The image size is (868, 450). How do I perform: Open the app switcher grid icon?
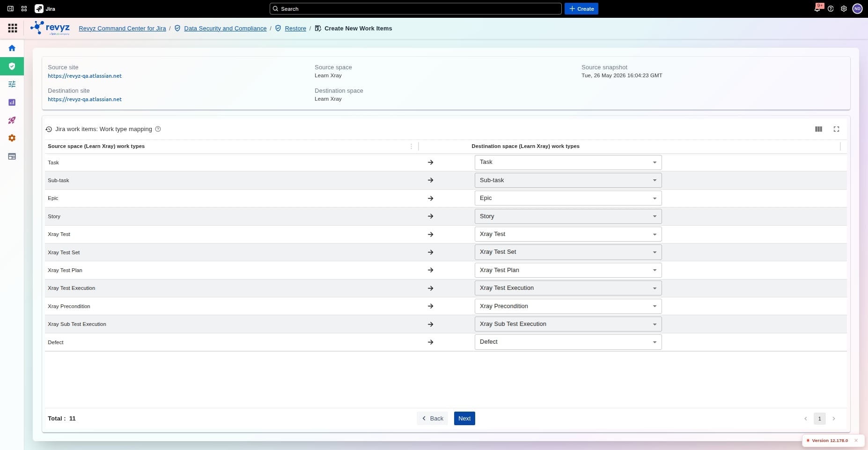click(24, 9)
